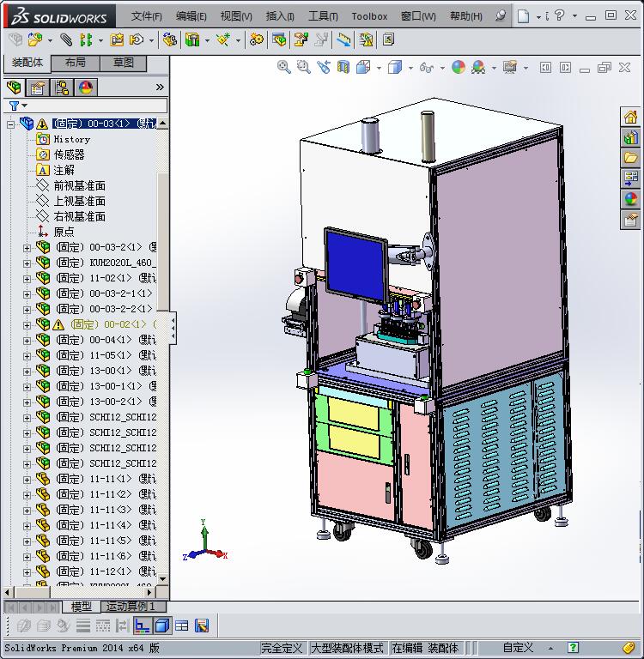Expand the 13-00<1> component node

[x=27, y=372]
